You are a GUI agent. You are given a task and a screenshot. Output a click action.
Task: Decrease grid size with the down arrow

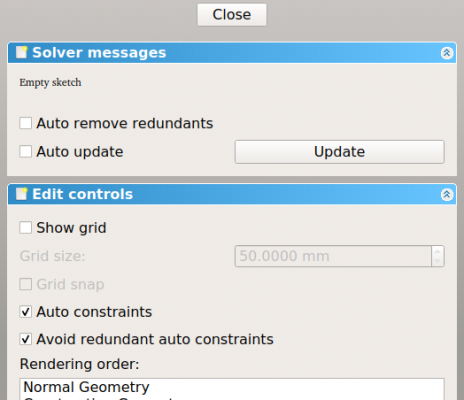click(438, 261)
